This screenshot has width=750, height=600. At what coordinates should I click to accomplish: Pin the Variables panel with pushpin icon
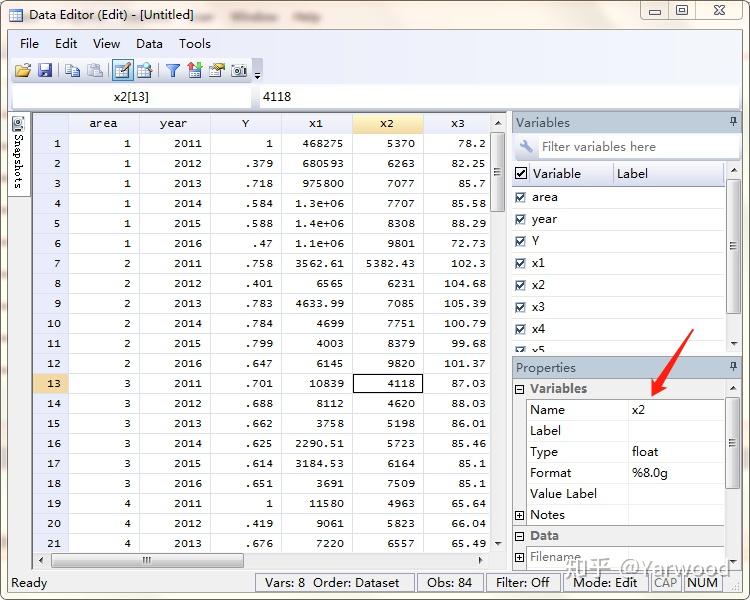[x=733, y=122]
